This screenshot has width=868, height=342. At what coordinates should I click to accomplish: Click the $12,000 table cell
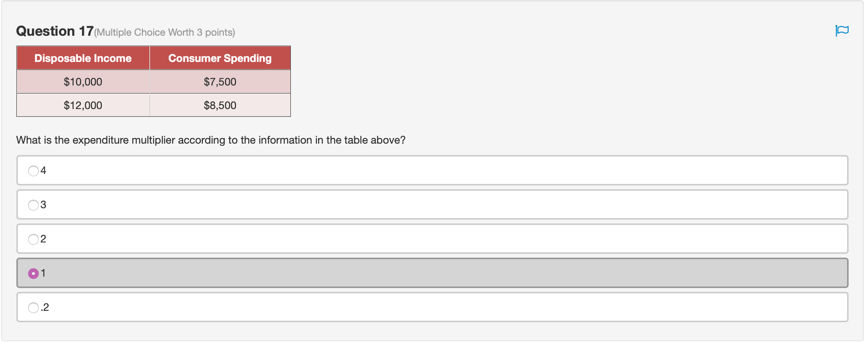pos(83,105)
